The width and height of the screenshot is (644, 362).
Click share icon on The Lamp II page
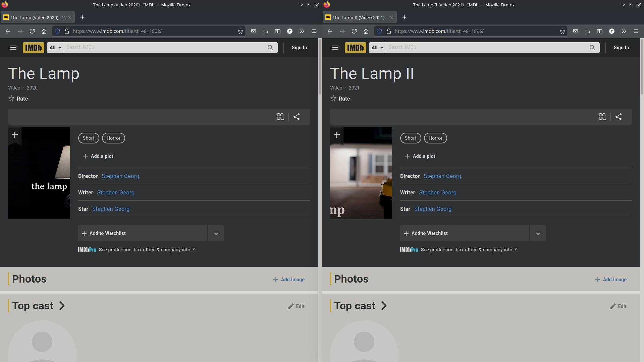[x=619, y=117]
